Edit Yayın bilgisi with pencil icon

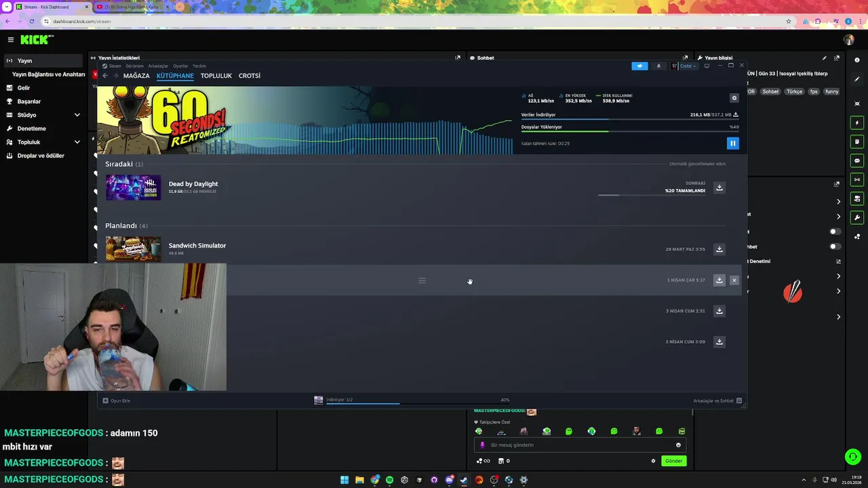(825, 58)
